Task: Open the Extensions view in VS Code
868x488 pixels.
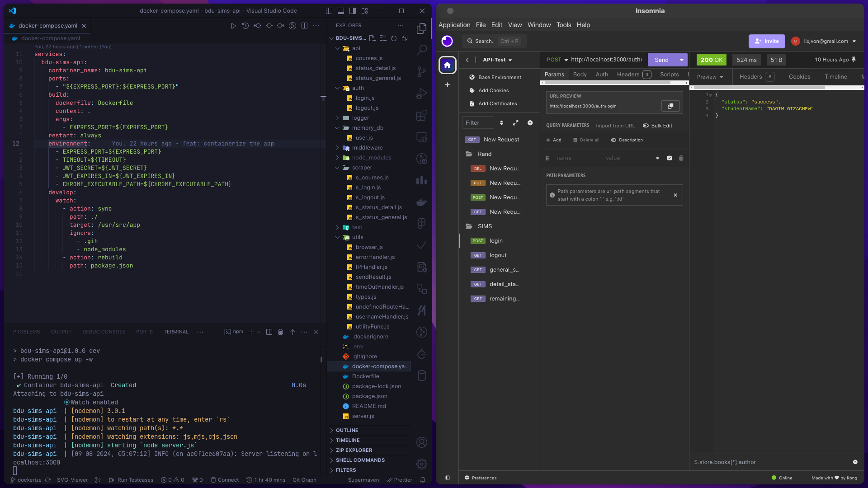Action: (421, 115)
